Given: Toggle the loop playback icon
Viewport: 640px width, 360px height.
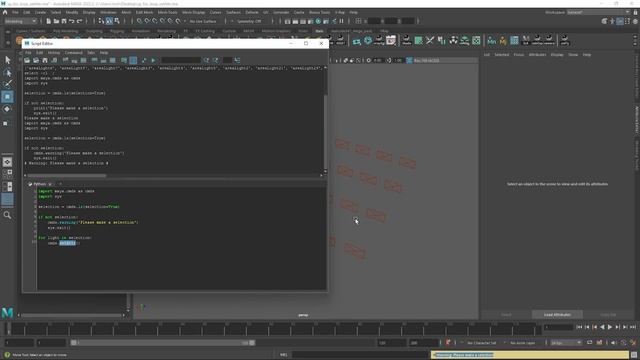Looking at the screenshot, I should click(x=589, y=343).
